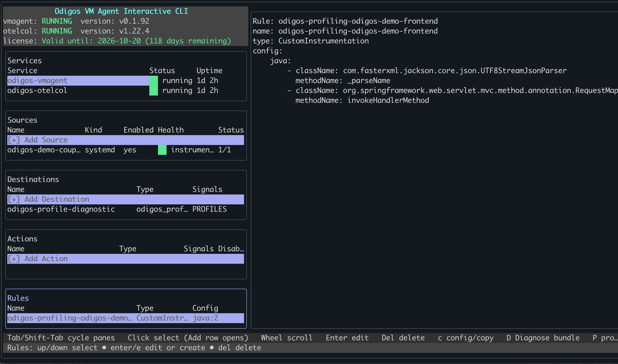Click the Rules: up/down select status line

(134, 348)
